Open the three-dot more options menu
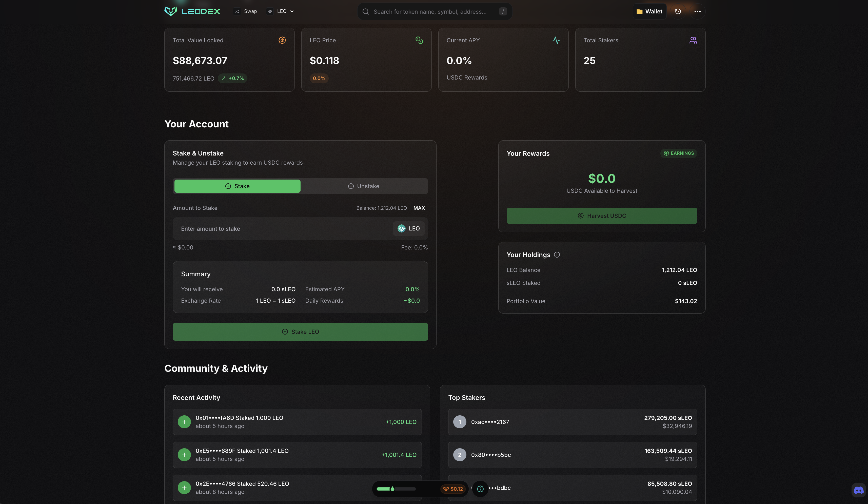This screenshot has height=504, width=868. [x=698, y=11]
